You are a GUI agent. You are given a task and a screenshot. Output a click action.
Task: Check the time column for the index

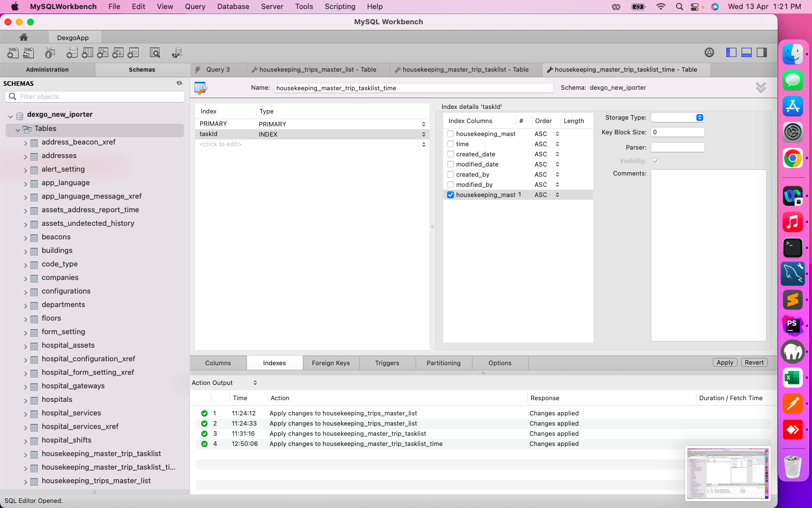(451, 144)
